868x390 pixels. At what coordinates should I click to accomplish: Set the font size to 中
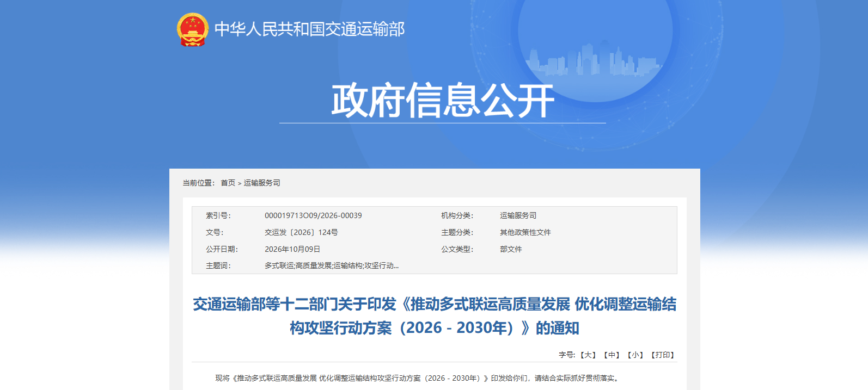(x=612, y=355)
